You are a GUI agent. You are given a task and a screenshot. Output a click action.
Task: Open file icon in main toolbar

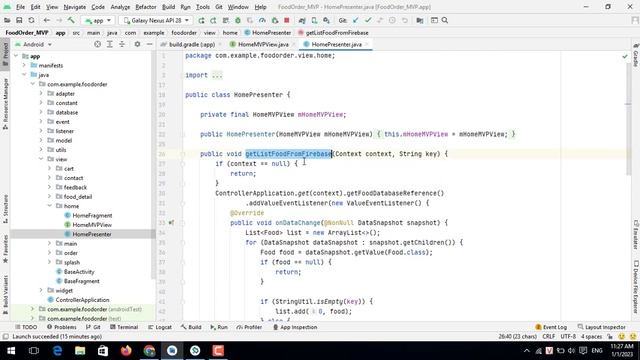pyautogui.click(x=7, y=20)
